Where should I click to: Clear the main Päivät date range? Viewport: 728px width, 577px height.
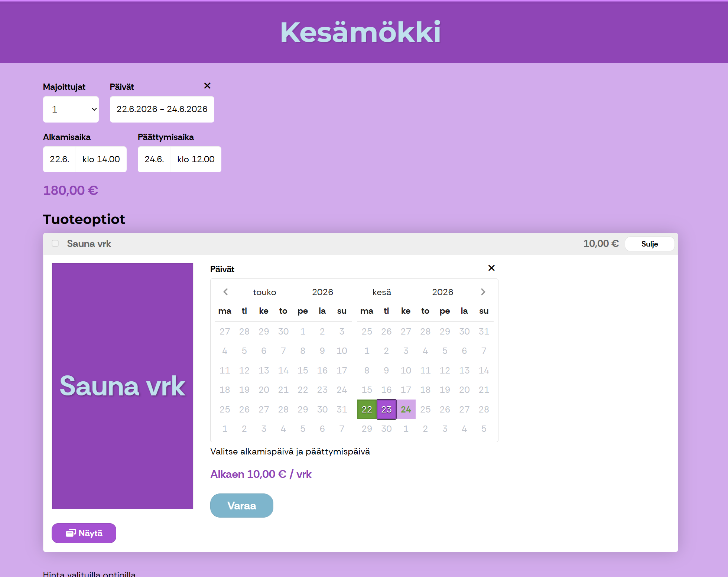pos(207,86)
